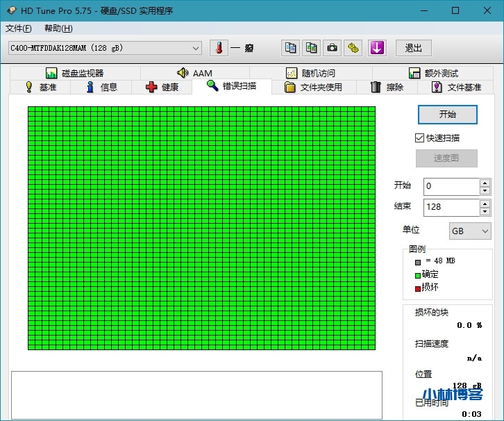Viewport: 504px width, 421px height.
Task: Click the copy screenshot to clipboard icon
Action: pyautogui.click(x=312, y=48)
